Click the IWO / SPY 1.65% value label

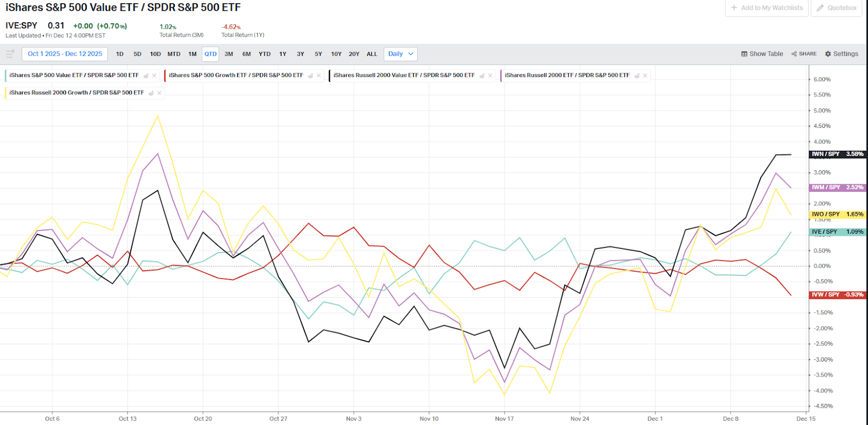837,214
